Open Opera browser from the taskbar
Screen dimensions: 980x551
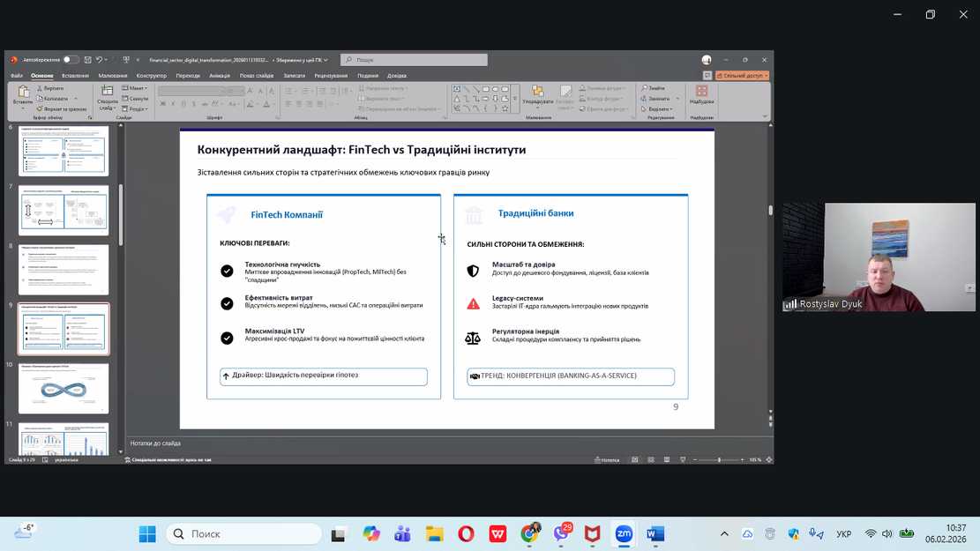coord(466,534)
